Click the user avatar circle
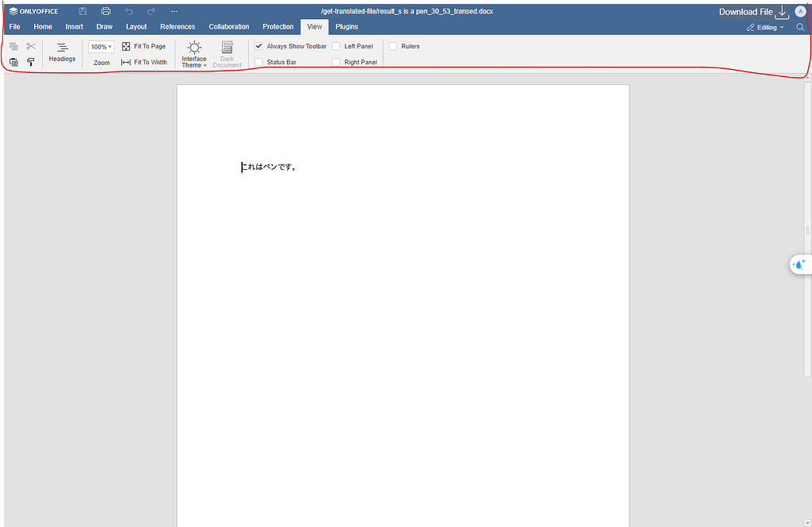The width and height of the screenshot is (812, 527). click(x=800, y=11)
